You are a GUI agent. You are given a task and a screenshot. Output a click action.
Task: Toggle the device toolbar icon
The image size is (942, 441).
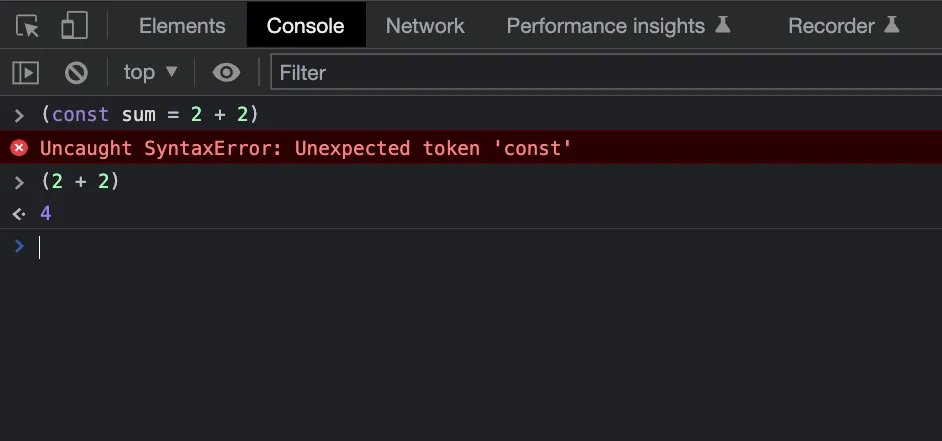coord(74,26)
